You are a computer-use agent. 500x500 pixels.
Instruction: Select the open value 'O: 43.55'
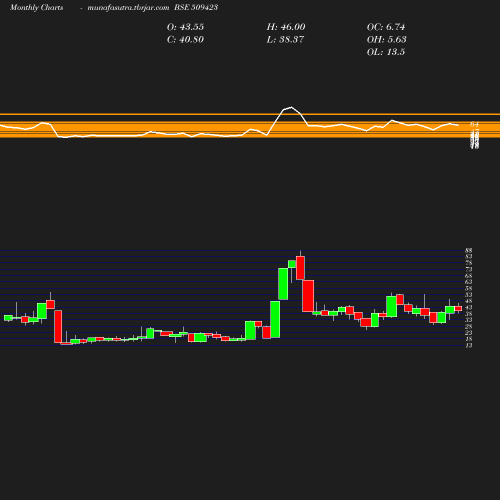(185, 27)
